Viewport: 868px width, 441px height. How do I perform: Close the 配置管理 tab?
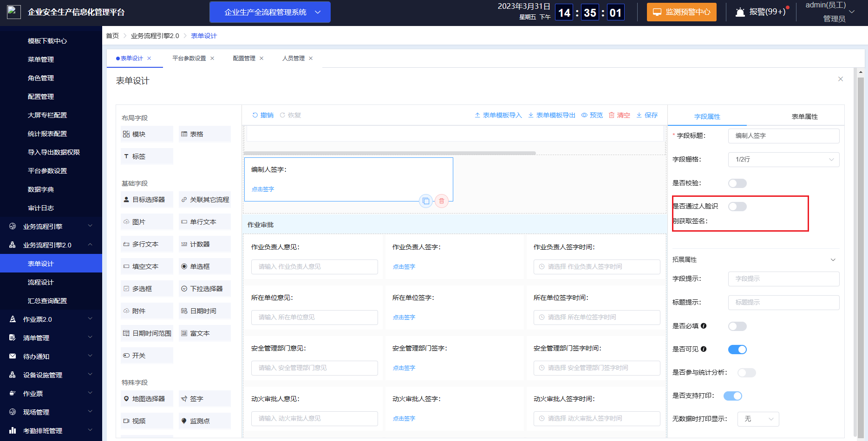tap(261, 58)
